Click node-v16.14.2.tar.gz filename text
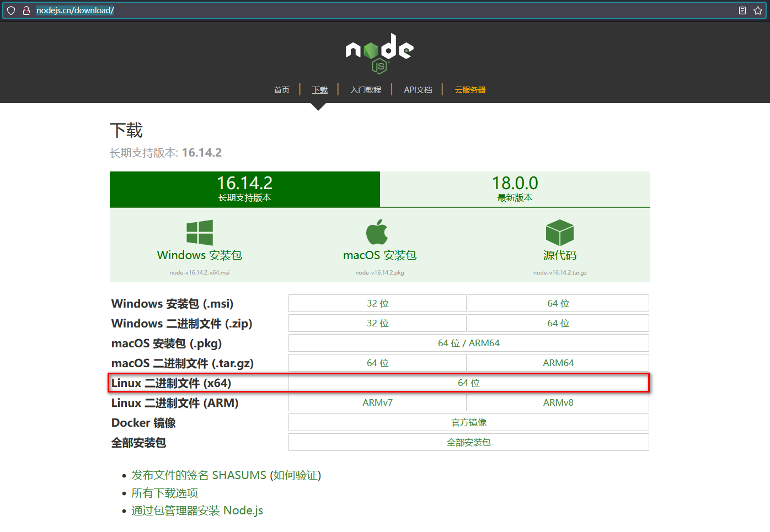This screenshot has height=532, width=770. click(x=560, y=272)
